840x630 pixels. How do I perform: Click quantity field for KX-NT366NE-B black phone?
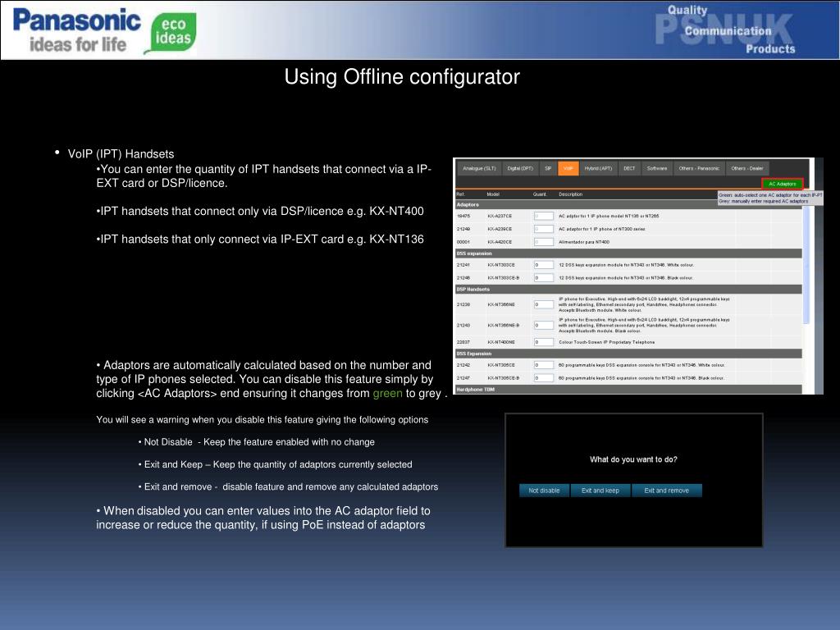pos(543,325)
